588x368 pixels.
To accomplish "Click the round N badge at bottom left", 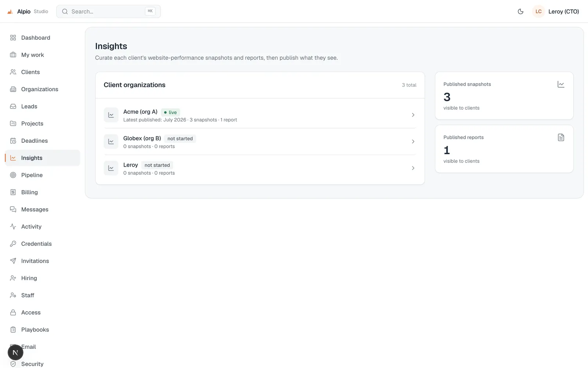I will pos(15,353).
